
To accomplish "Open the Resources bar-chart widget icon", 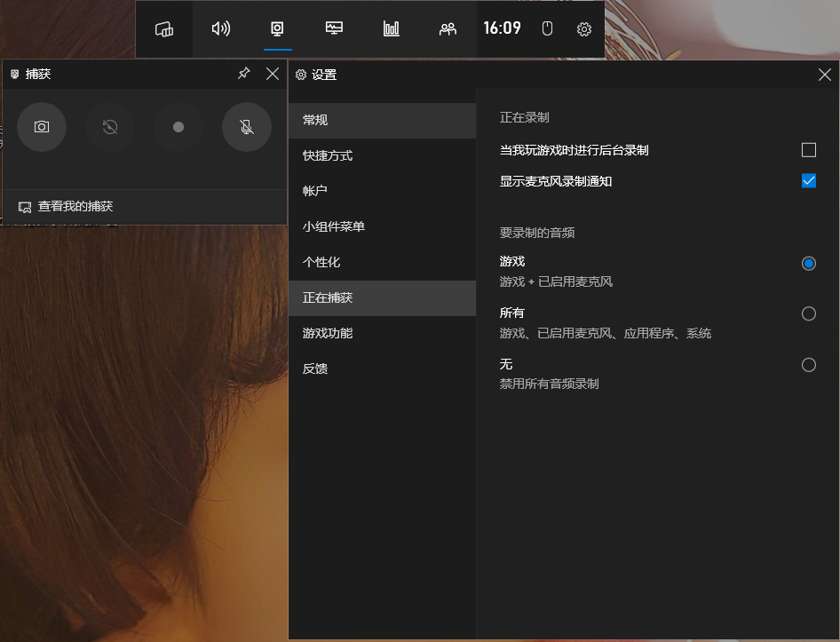I will (x=391, y=29).
